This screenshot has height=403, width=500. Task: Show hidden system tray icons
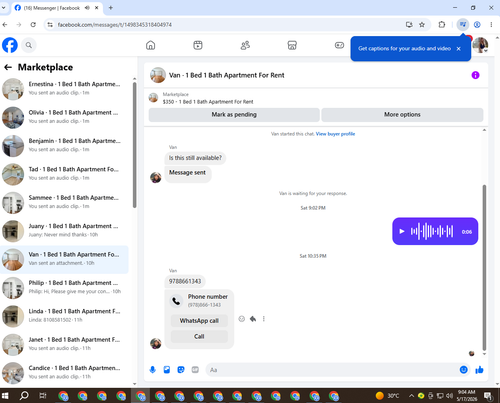tap(411, 396)
